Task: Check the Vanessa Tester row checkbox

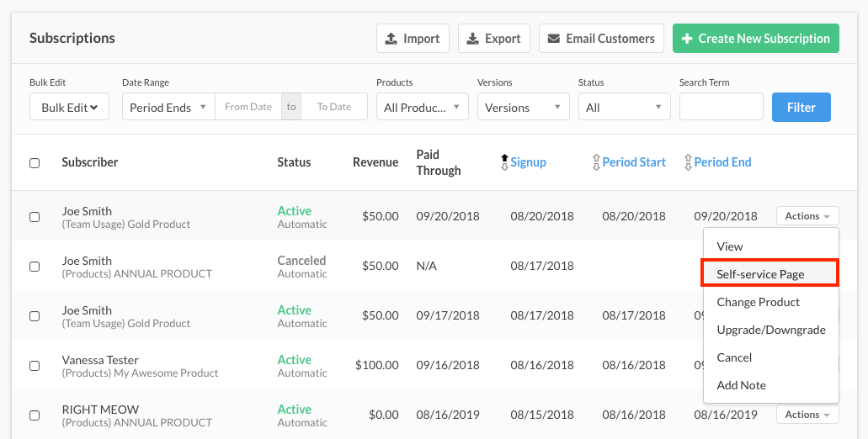Action: [x=35, y=366]
